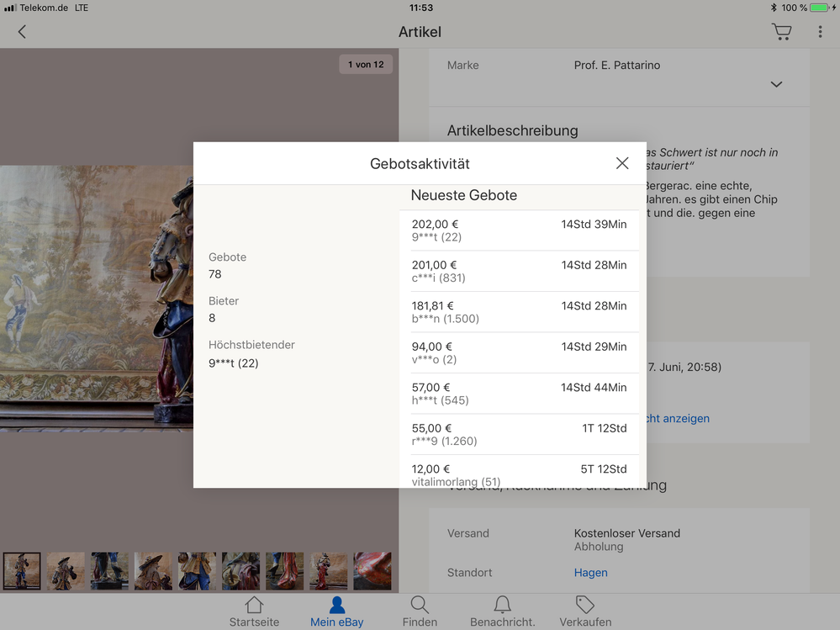
Task: Close the Gebotsaktivität dialog
Action: pos(622,163)
